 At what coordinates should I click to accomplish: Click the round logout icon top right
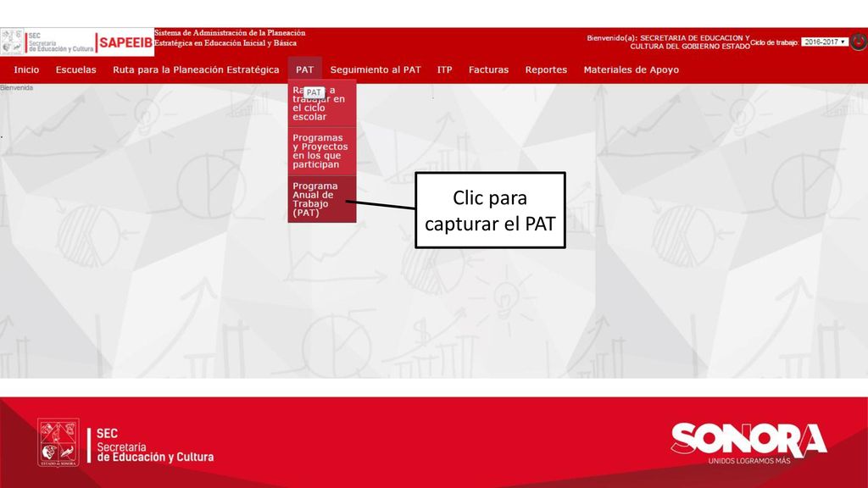tap(859, 42)
